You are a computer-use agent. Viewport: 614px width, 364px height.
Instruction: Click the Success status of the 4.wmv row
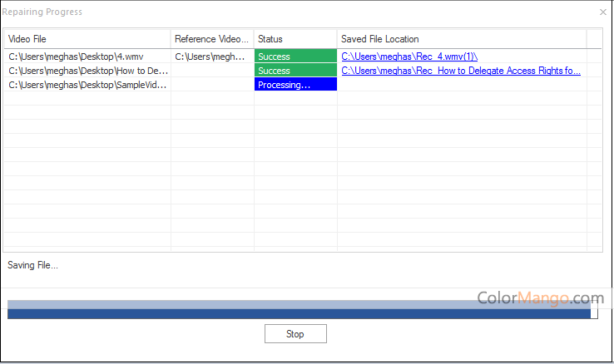point(295,57)
